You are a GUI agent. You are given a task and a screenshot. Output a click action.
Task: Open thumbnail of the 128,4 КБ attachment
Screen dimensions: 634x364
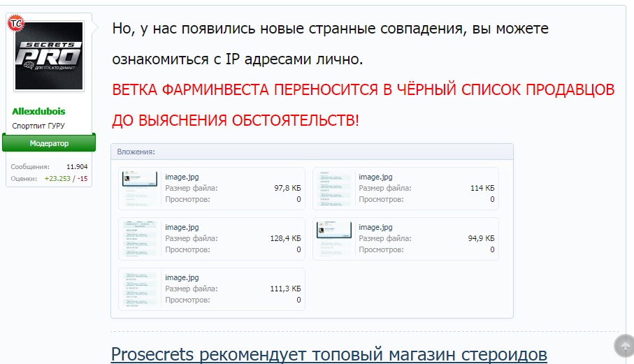pos(140,238)
